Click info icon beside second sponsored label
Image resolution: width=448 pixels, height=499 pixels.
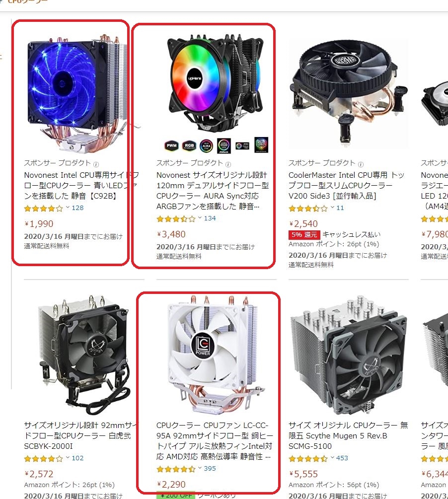pyautogui.click(x=228, y=164)
